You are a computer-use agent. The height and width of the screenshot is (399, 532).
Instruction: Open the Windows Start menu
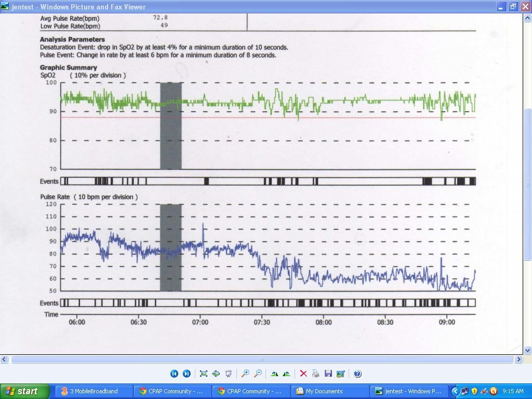(24, 391)
